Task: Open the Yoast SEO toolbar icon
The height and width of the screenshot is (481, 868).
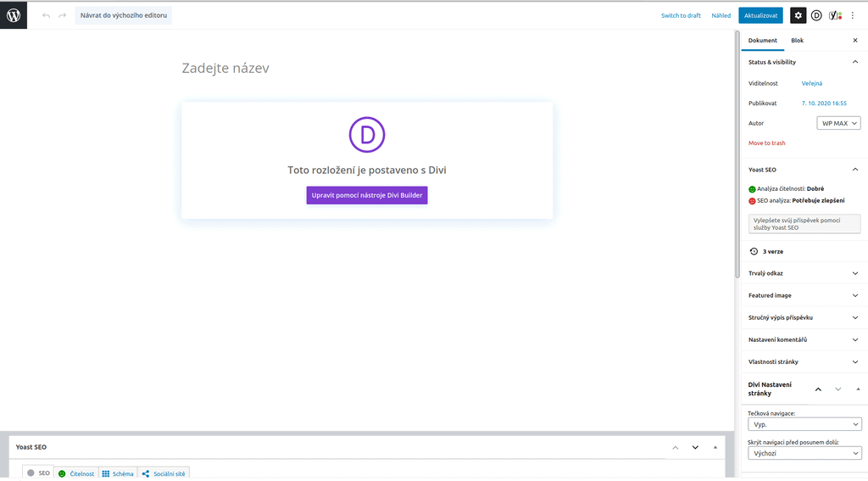Action: 835,15
